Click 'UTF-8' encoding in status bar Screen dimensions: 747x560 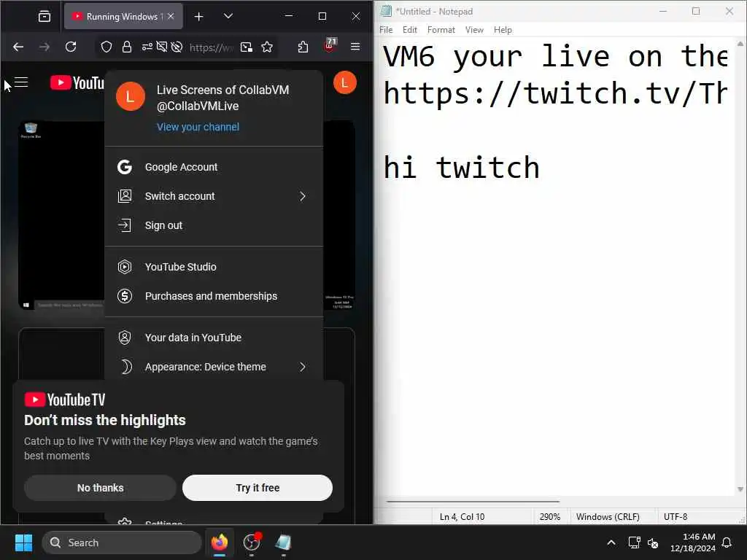[x=675, y=517]
